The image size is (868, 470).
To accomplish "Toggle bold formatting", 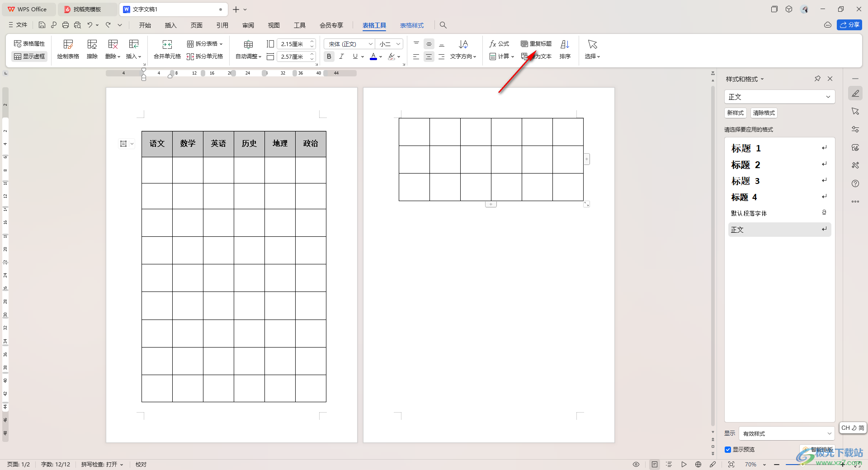I will (x=329, y=56).
